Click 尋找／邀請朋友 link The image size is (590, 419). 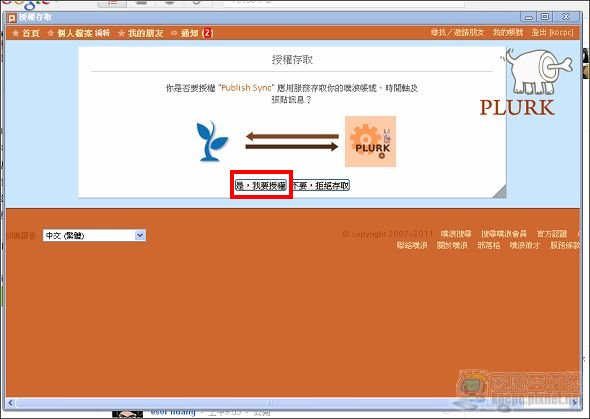point(457,32)
